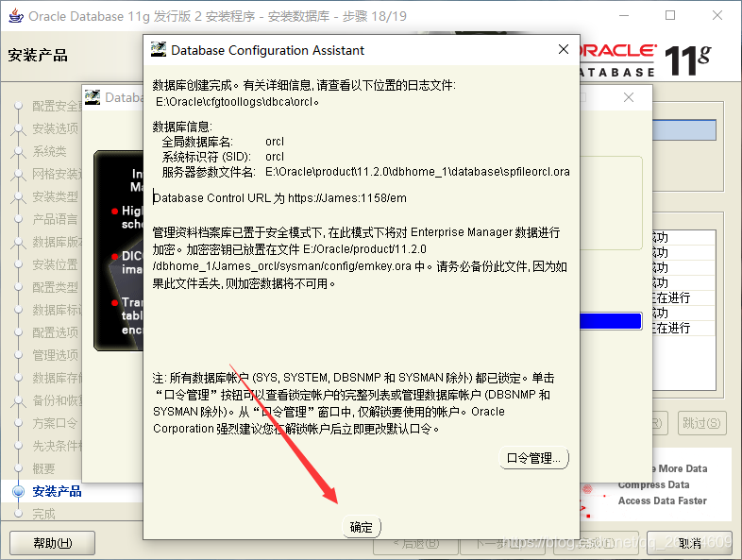Click the Database Configuration Assistant title icon
Image resolution: width=742 pixels, height=560 pixels.
point(159,50)
